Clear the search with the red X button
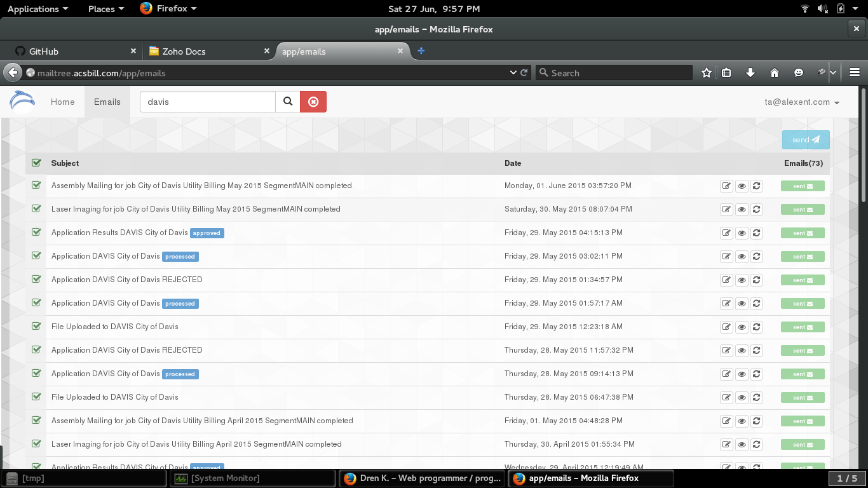The image size is (868, 488). coord(313,102)
